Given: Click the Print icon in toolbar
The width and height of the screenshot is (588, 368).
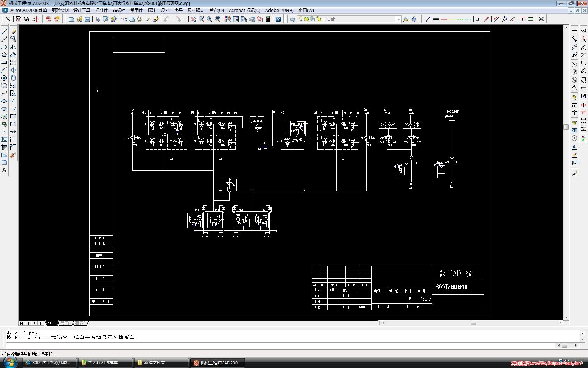Looking at the screenshot, I should tap(98, 19).
